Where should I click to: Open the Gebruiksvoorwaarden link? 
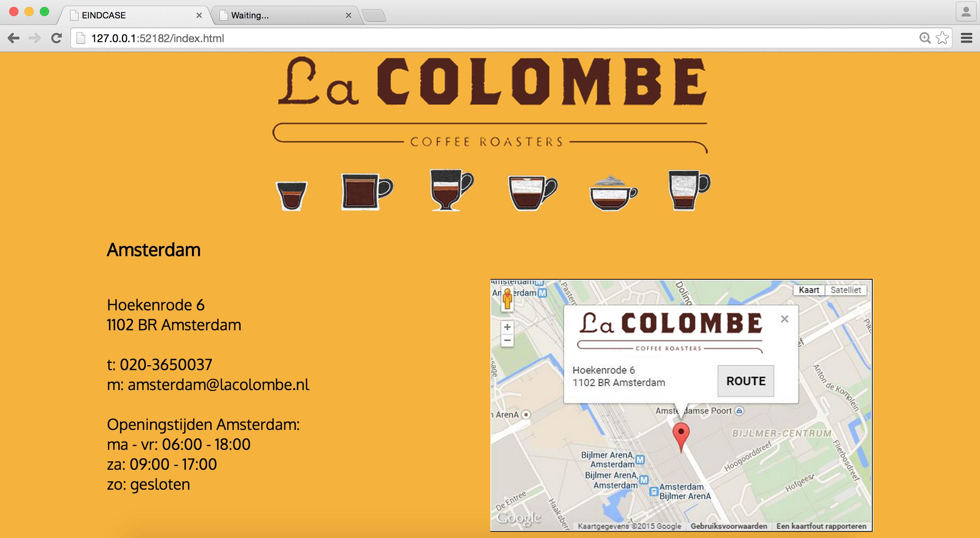coord(729,526)
